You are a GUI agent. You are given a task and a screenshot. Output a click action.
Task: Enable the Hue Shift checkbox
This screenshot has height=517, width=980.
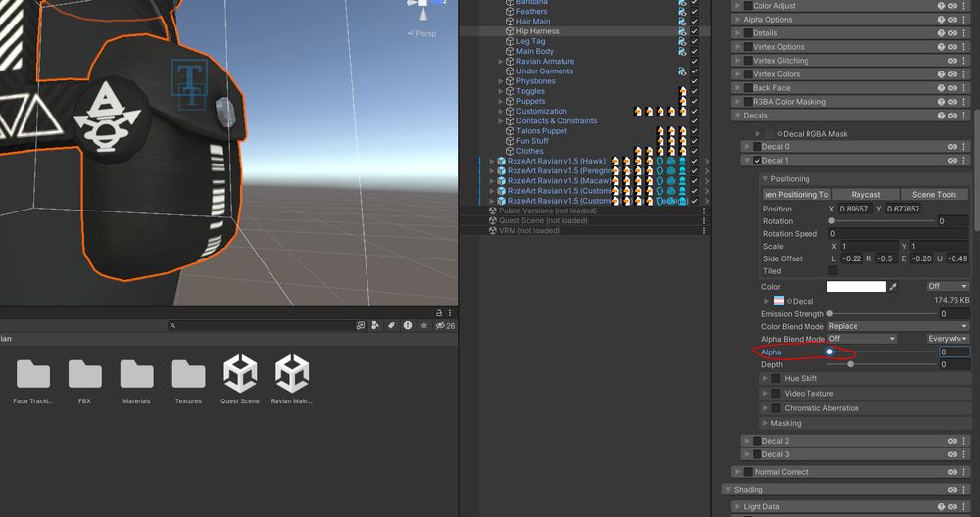click(x=775, y=378)
